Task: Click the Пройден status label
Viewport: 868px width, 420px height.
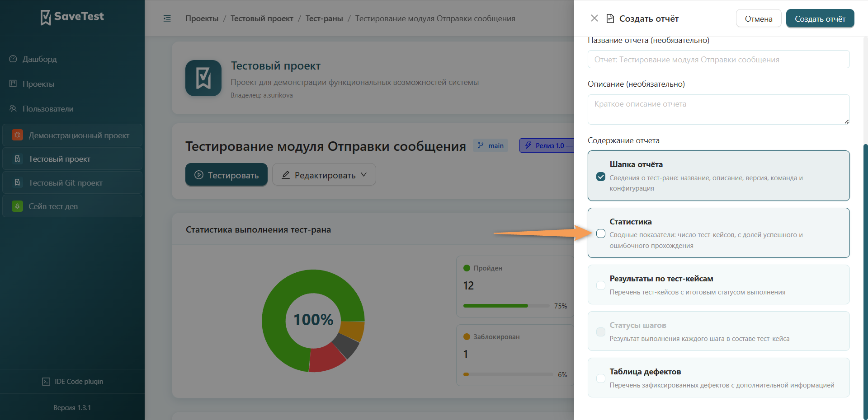Action: [x=488, y=268]
